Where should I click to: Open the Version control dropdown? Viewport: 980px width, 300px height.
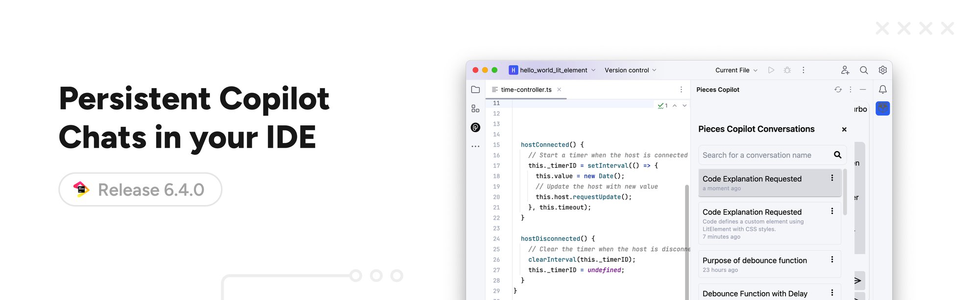pyautogui.click(x=631, y=70)
